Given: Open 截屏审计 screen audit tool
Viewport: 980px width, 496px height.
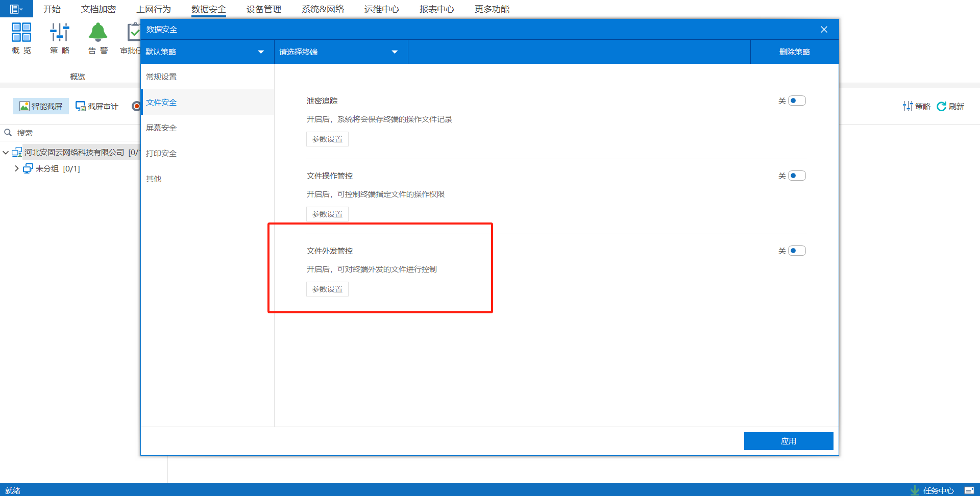Looking at the screenshot, I should (97, 106).
